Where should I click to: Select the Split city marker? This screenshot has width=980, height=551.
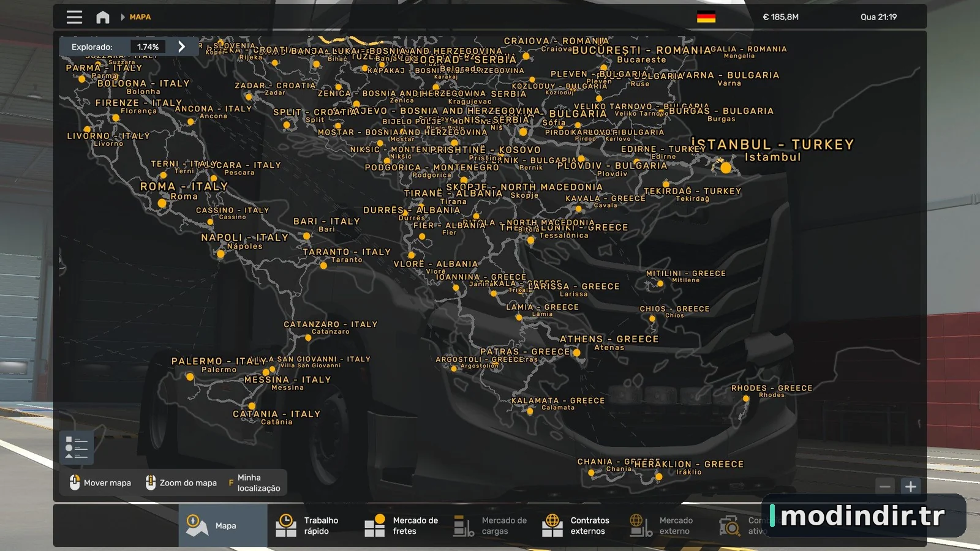[x=287, y=126]
